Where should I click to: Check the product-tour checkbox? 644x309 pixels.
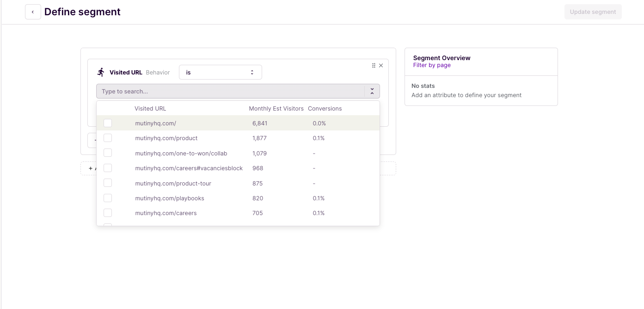click(108, 183)
